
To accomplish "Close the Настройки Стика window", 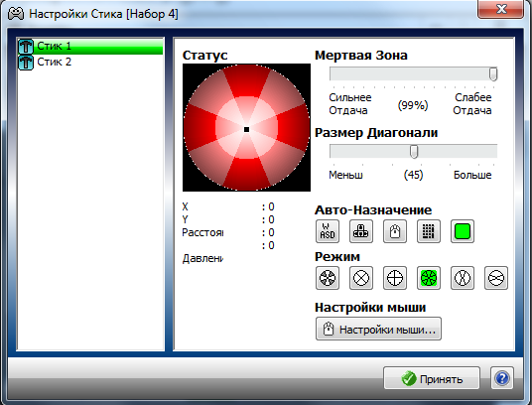I will point(500,9).
